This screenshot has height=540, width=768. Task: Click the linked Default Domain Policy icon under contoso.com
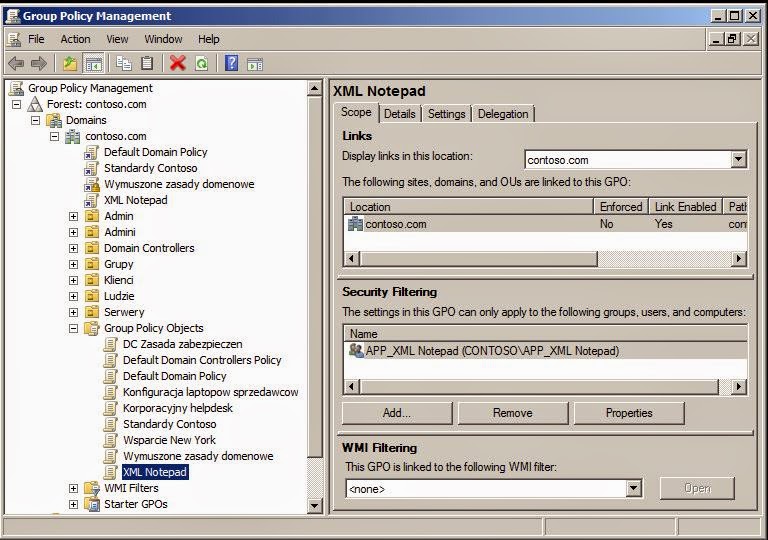point(91,152)
